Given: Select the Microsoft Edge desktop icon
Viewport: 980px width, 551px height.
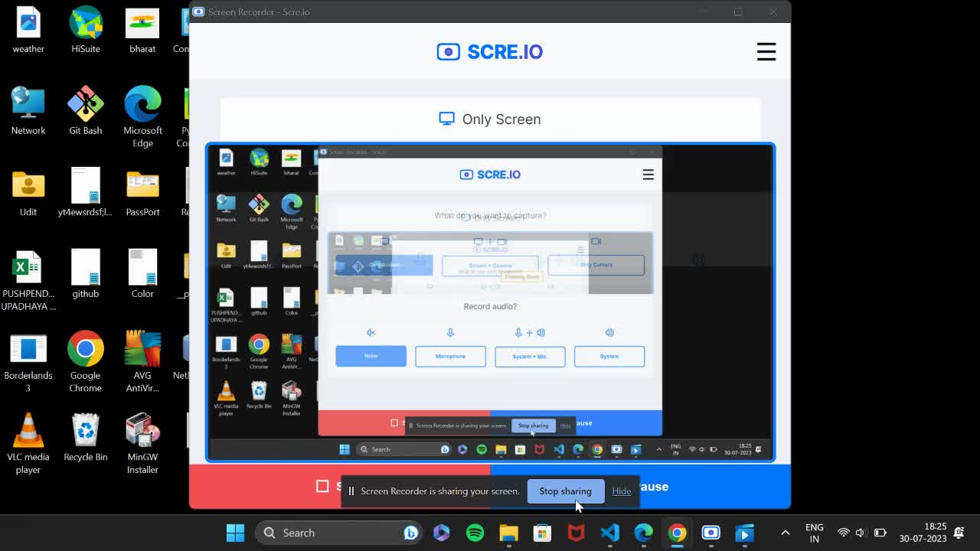Looking at the screenshot, I should 142,117.
